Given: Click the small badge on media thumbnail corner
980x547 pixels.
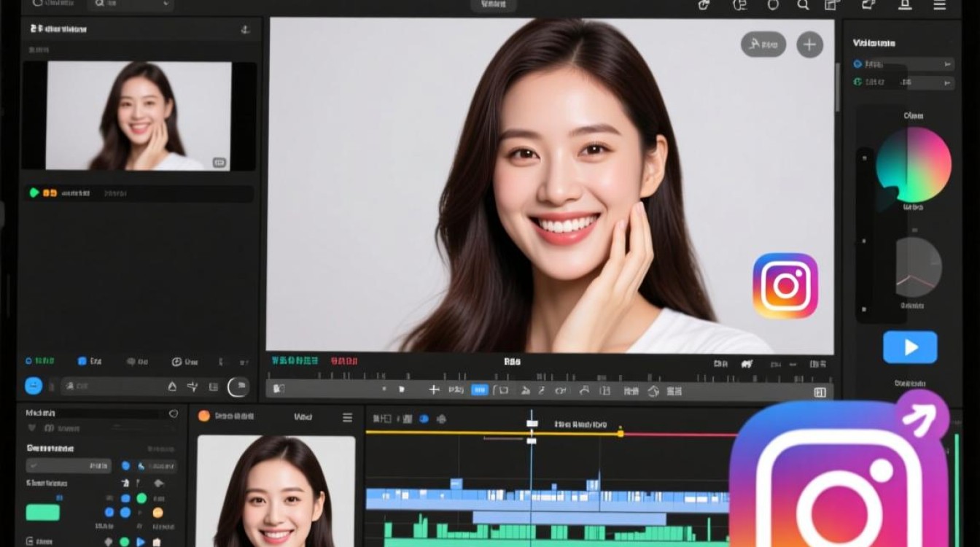Looking at the screenshot, I should click(x=219, y=163).
